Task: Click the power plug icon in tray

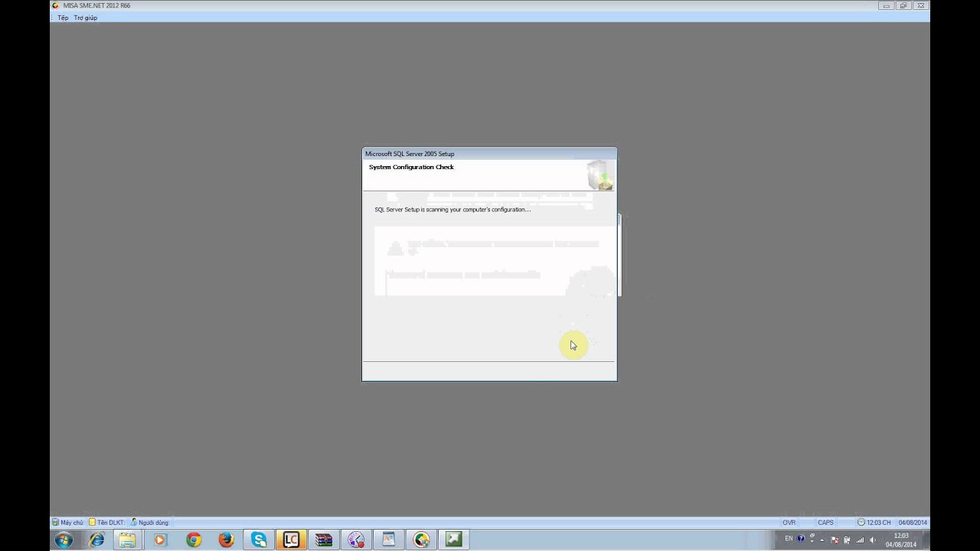Action: (847, 540)
